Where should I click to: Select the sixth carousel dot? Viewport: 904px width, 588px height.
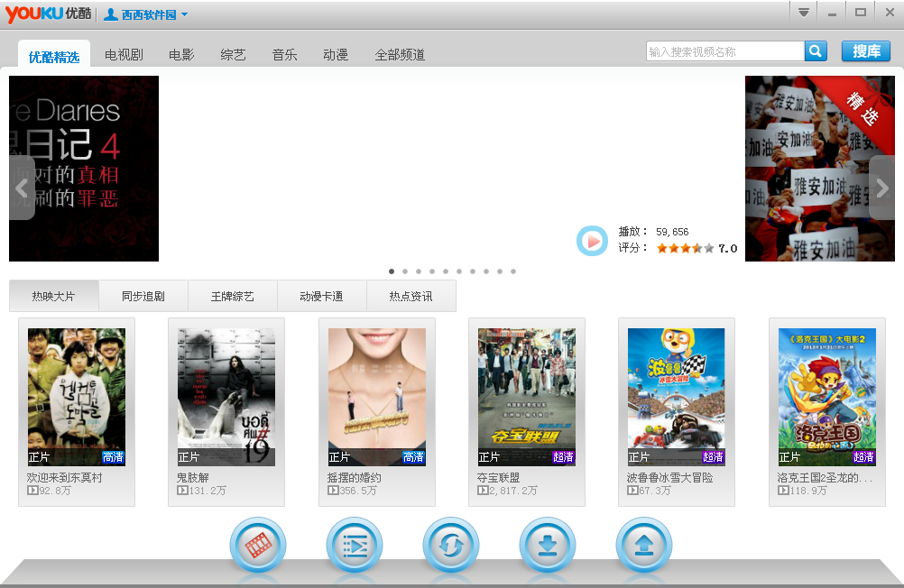coord(459,271)
